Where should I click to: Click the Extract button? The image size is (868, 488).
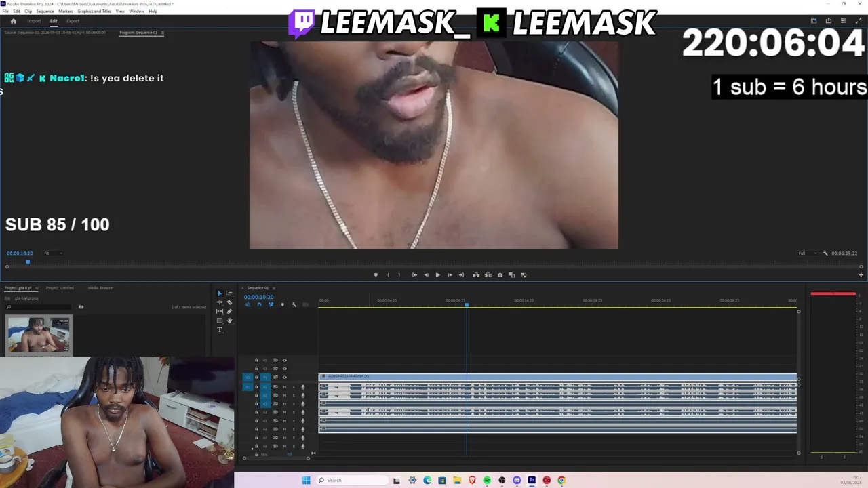488,275
